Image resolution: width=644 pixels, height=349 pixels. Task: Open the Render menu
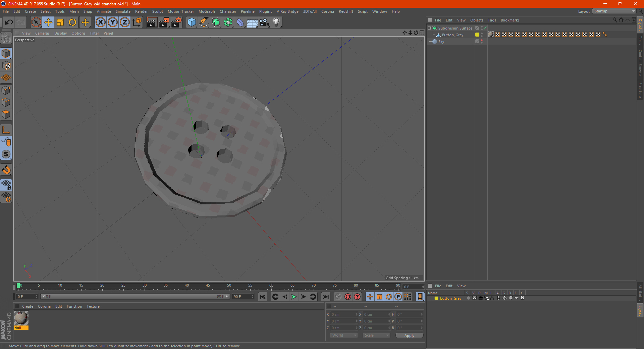141,11
